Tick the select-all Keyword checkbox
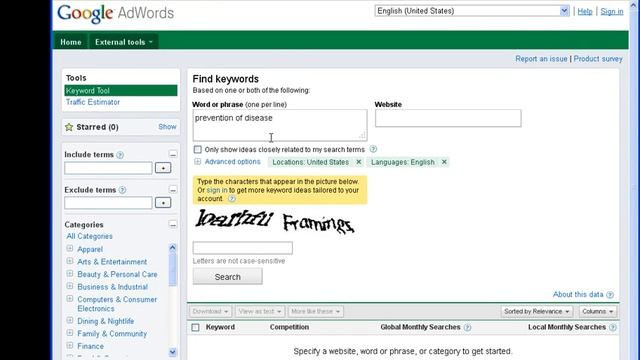 pyautogui.click(x=196, y=327)
